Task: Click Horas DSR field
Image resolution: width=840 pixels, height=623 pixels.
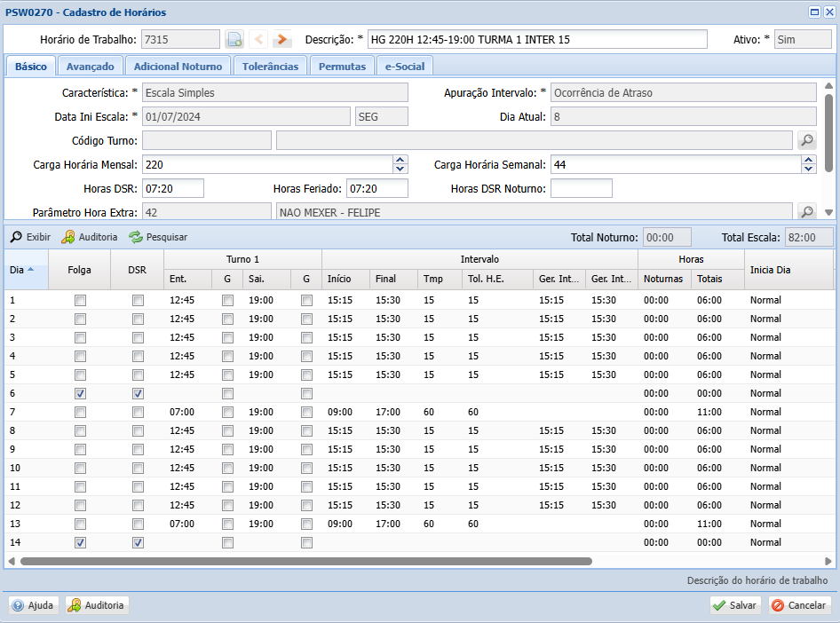Action: tap(173, 188)
